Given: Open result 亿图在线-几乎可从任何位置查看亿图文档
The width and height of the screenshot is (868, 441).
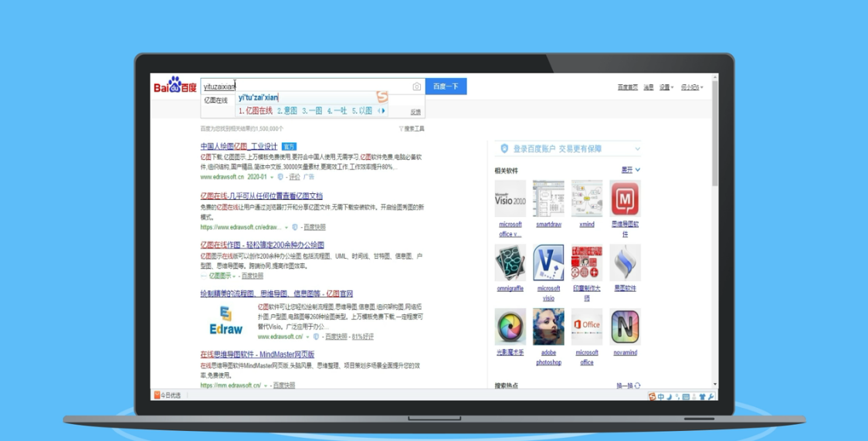Looking at the screenshot, I should 261,196.
